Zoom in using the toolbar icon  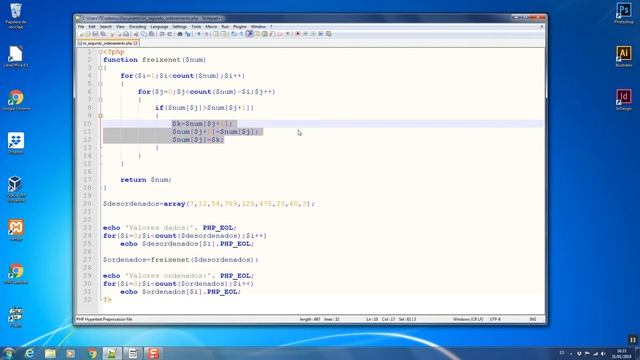[198, 34]
